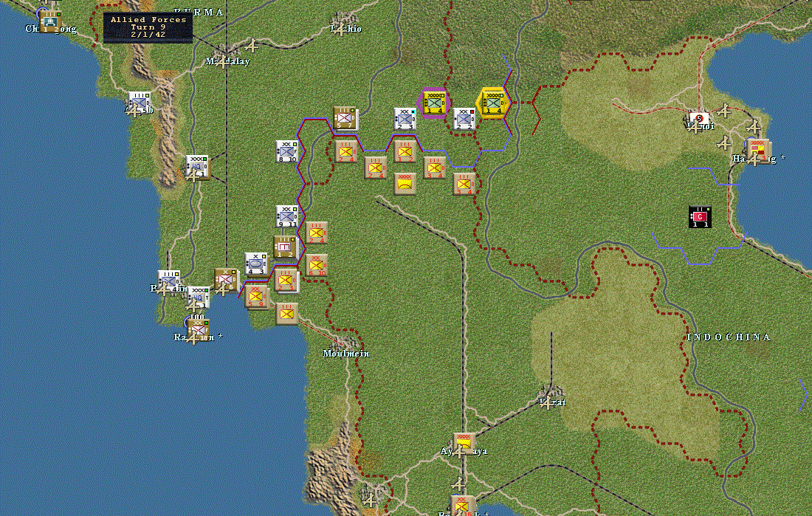Select the XXXX HQ counter marked T
This screenshot has width=812, height=516.
click(x=199, y=297)
